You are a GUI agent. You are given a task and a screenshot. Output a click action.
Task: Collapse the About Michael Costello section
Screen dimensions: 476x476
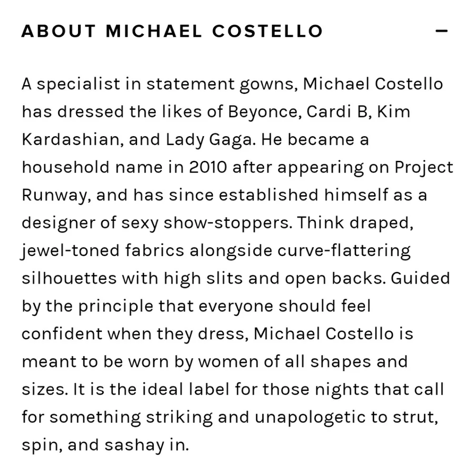(x=442, y=31)
